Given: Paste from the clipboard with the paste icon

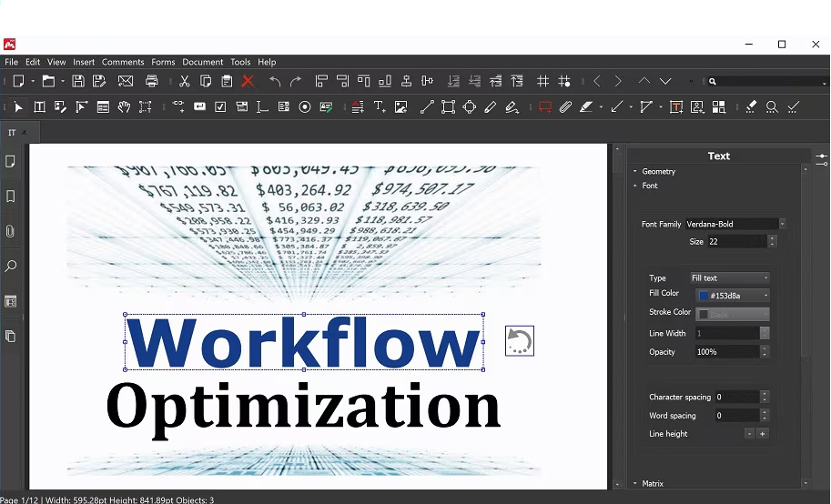Looking at the screenshot, I should coord(227,81).
